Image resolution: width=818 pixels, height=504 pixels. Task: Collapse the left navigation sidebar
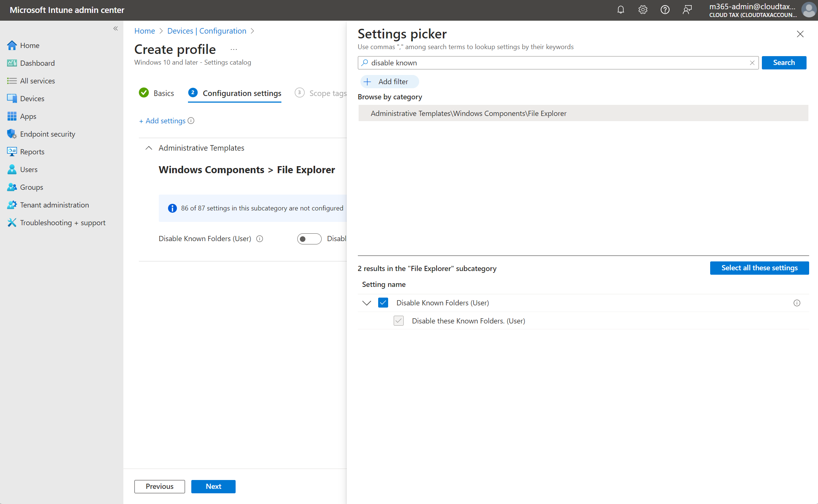click(x=116, y=28)
